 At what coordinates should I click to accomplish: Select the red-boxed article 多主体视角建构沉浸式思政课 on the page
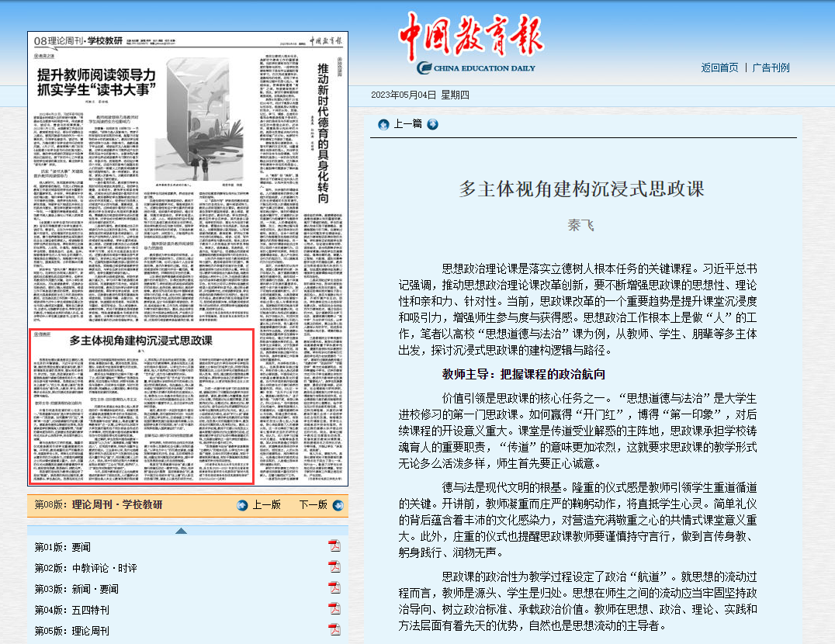[x=141, y=407]
